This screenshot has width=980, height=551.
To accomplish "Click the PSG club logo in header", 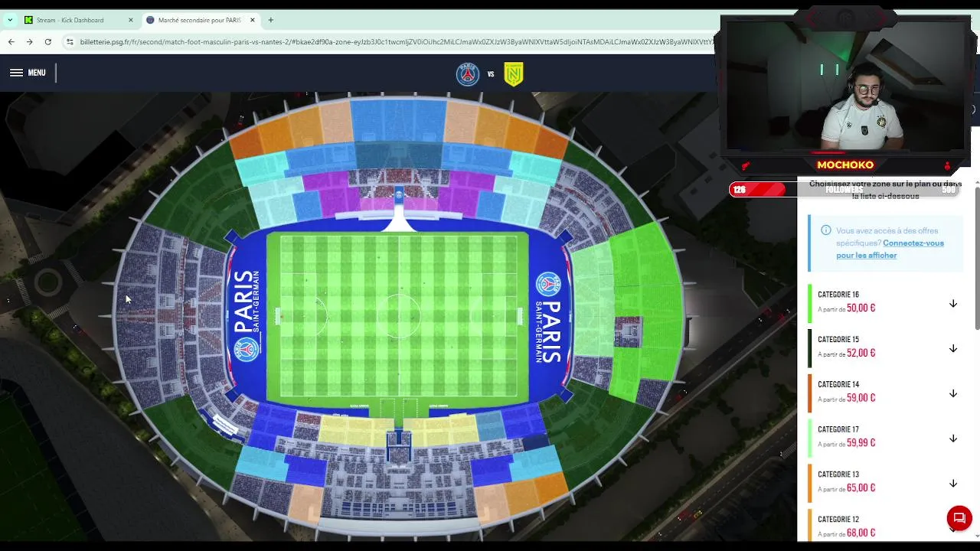I will 467,74.
